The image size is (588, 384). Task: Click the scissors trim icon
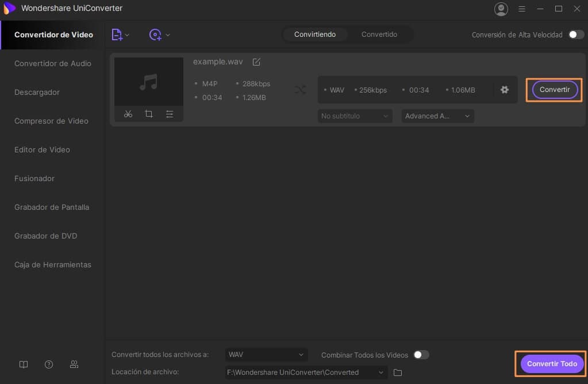point(128,114)
